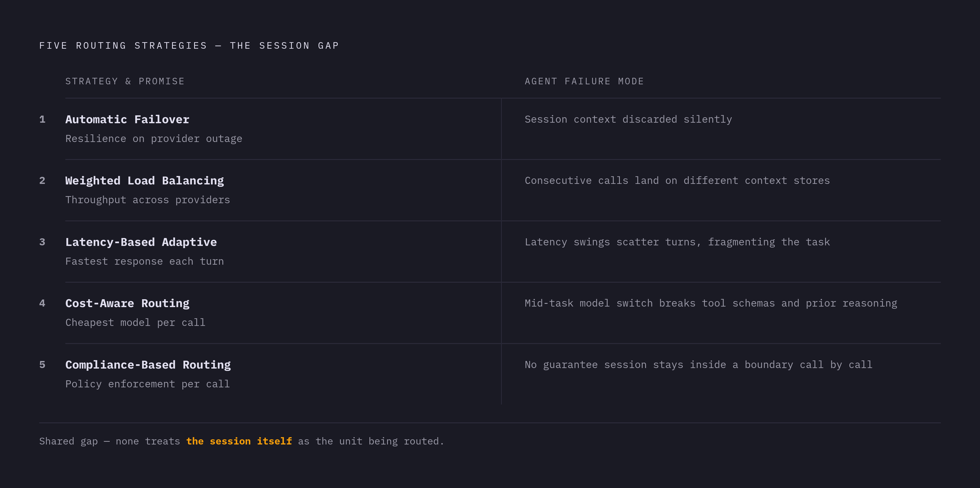The height and width of the screenshot is (488, 980).
Task: Click the 'Latency-Based Adaptive' strategy title
Action: (x=141, y=242)
